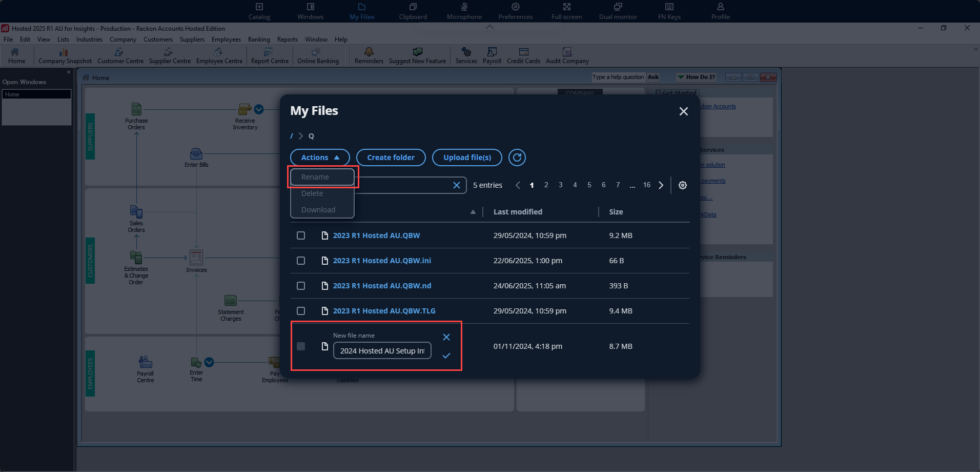This screenshot has height=472, width=980.
Task: Toggle checkbox of file being renamed
Action: tap(301, 346)
